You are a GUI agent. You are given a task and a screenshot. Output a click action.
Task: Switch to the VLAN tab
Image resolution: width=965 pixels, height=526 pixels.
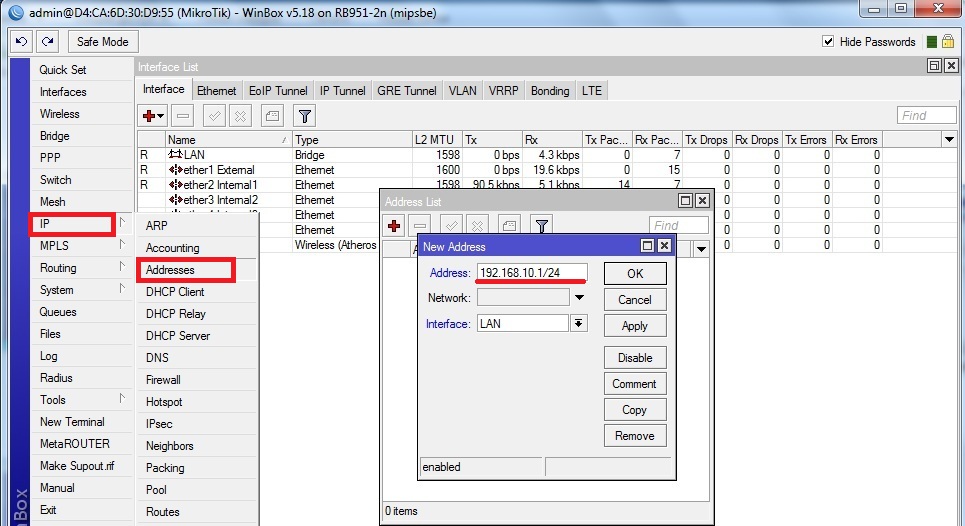[462, 90]
